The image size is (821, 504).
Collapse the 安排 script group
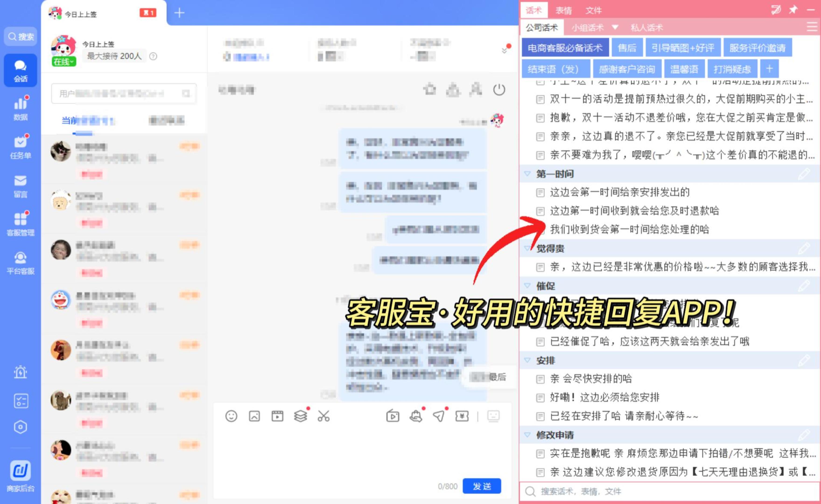[527, 360]
